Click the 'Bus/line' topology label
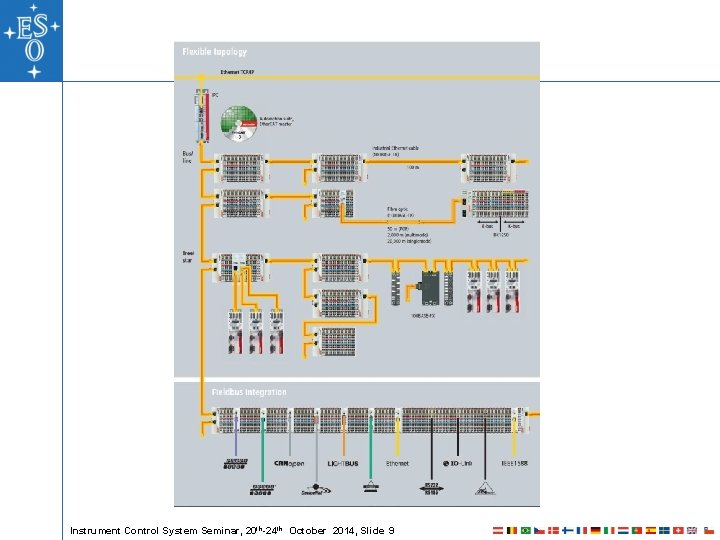 coord(187,157)
